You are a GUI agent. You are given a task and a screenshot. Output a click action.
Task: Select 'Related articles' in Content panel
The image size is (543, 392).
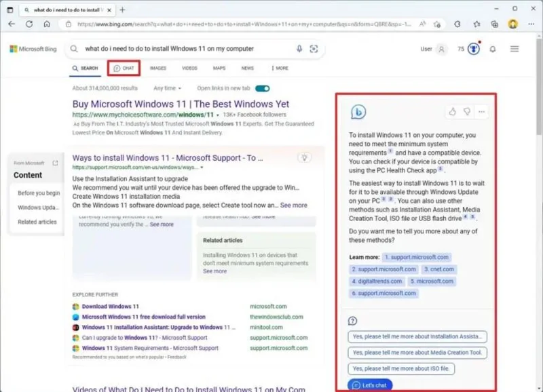coord(37,222)
